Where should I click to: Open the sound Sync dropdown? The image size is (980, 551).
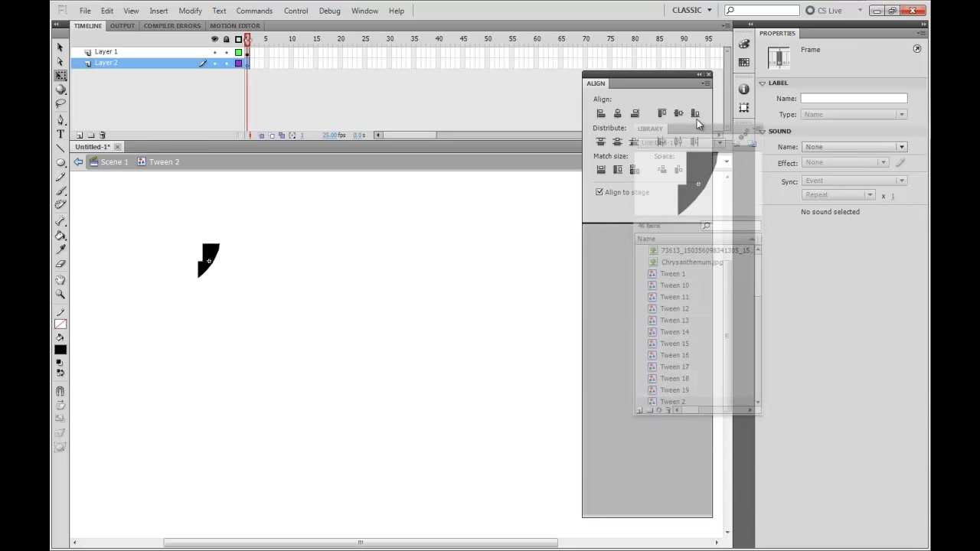pyautogui.click(x=854, y=181)
